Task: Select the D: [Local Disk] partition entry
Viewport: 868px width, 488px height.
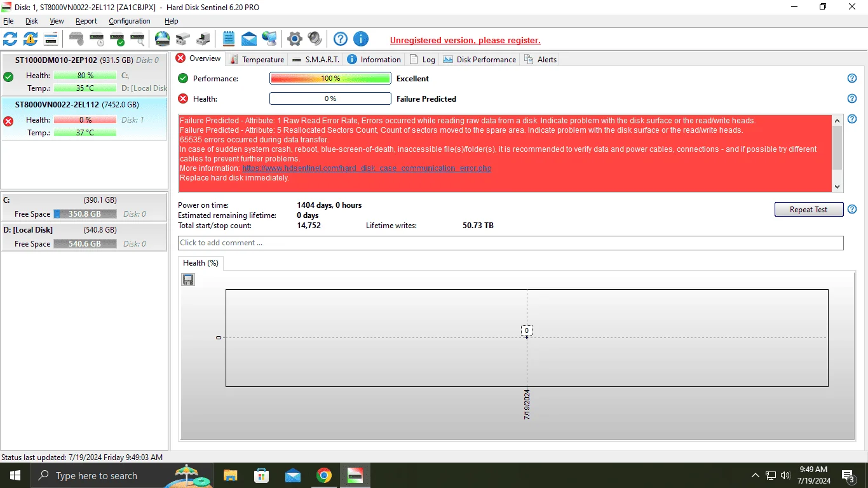Action: pyautogui.click(x=84, y=236)
